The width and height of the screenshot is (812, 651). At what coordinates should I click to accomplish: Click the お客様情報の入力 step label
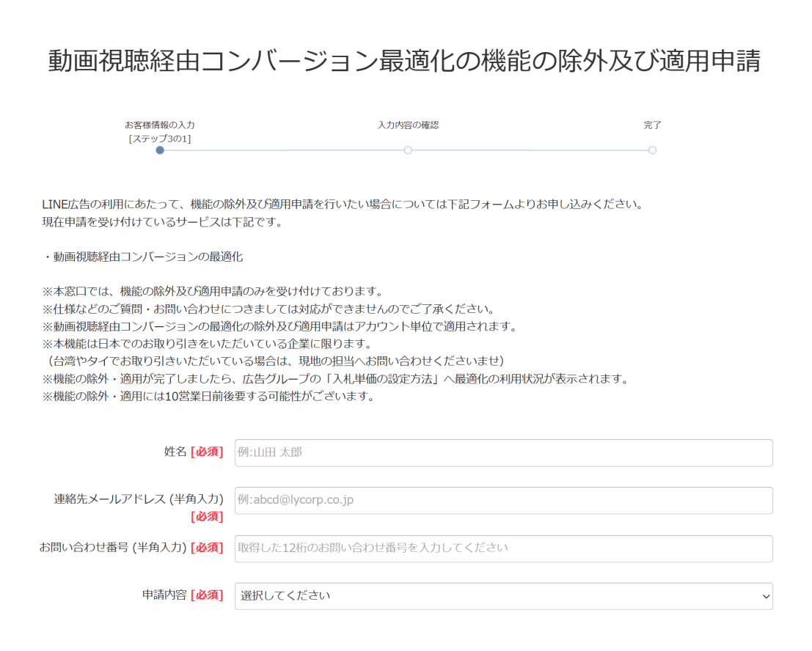click(x=160, y=125)
